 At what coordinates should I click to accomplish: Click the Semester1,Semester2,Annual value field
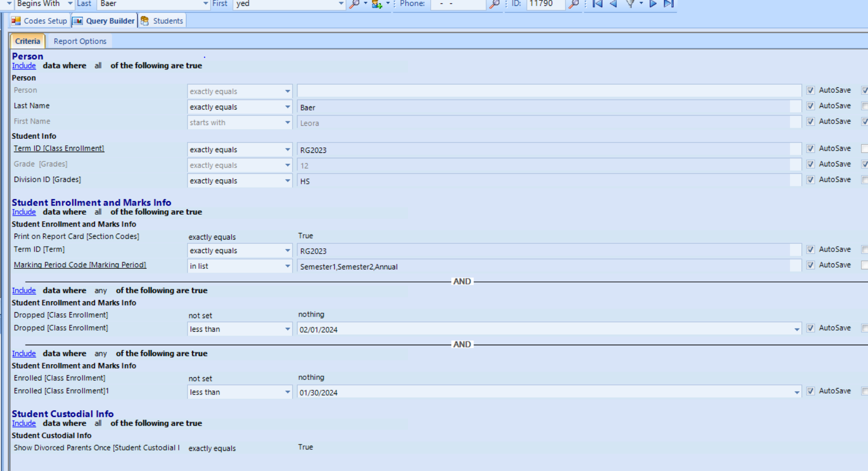coord(549,267)
